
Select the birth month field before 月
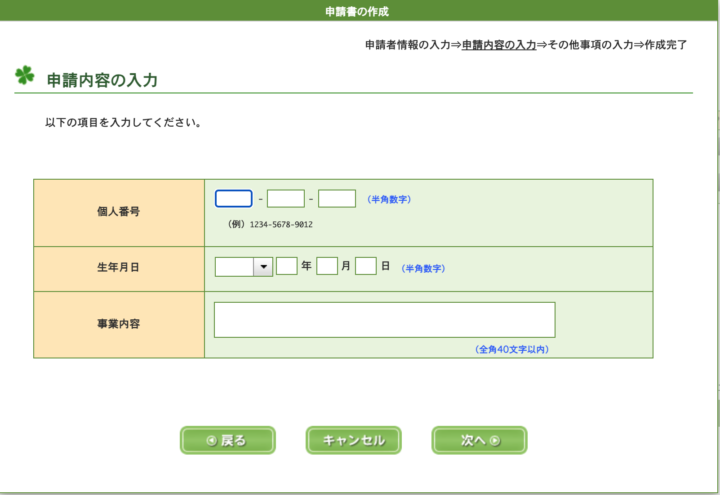327,266
